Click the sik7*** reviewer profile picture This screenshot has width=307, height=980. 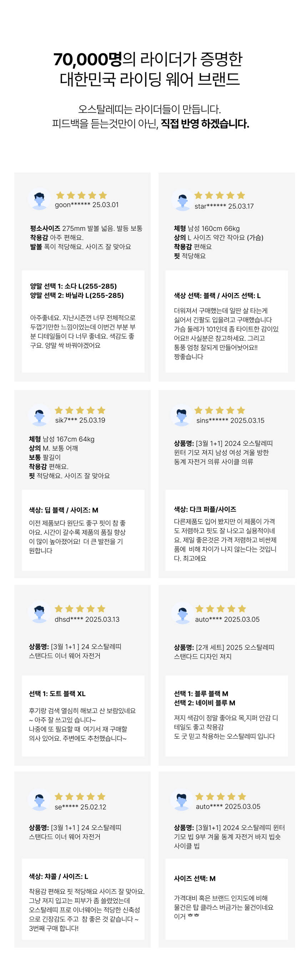39,415
